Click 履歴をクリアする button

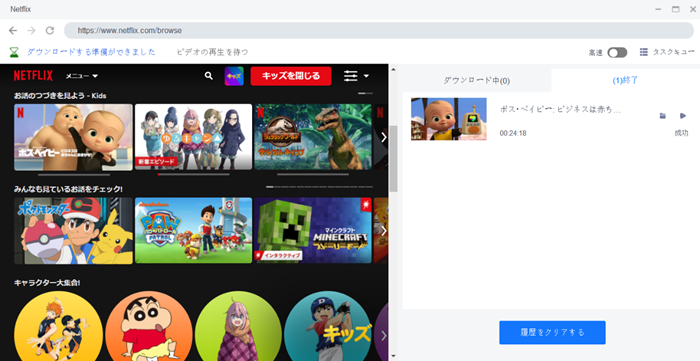pyautogui.click(x=552, y=332)
